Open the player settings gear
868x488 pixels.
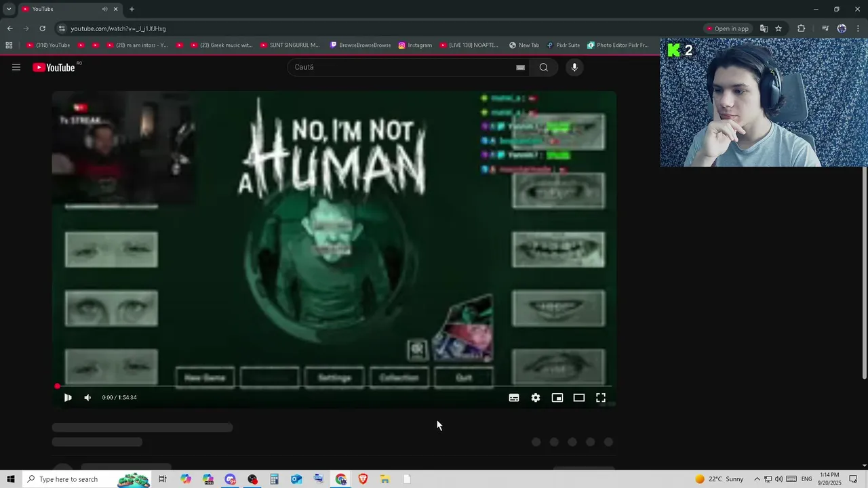536,398
